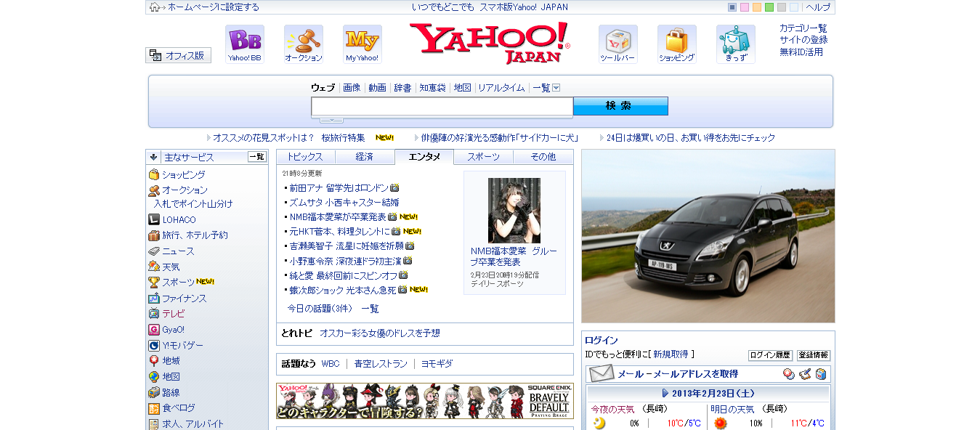This screenshot has height=430, width=980.
Task: Click the 地図 globe icon in sidebar
Action: click(154, 377)
